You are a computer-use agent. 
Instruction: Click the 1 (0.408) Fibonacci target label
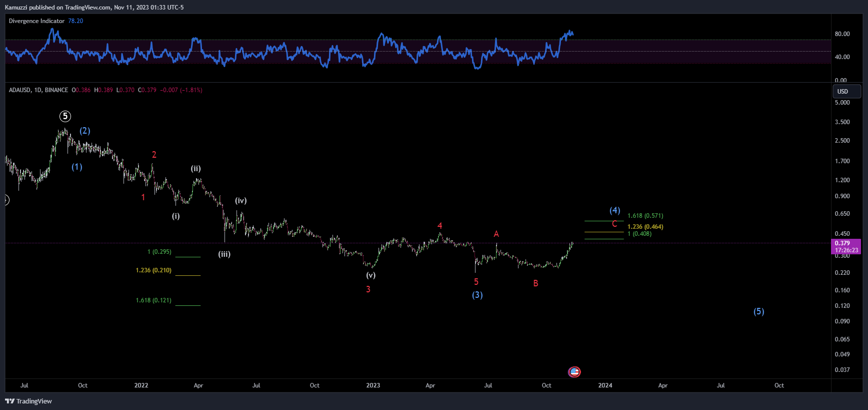[x=639, y=234]
